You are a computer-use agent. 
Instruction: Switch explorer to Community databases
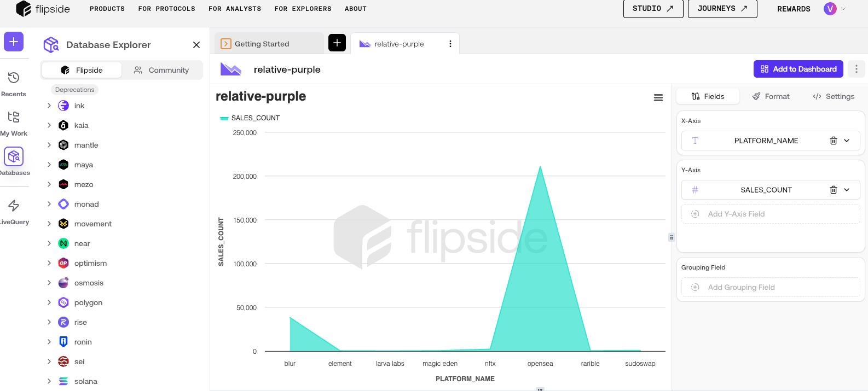pos(161,70)
